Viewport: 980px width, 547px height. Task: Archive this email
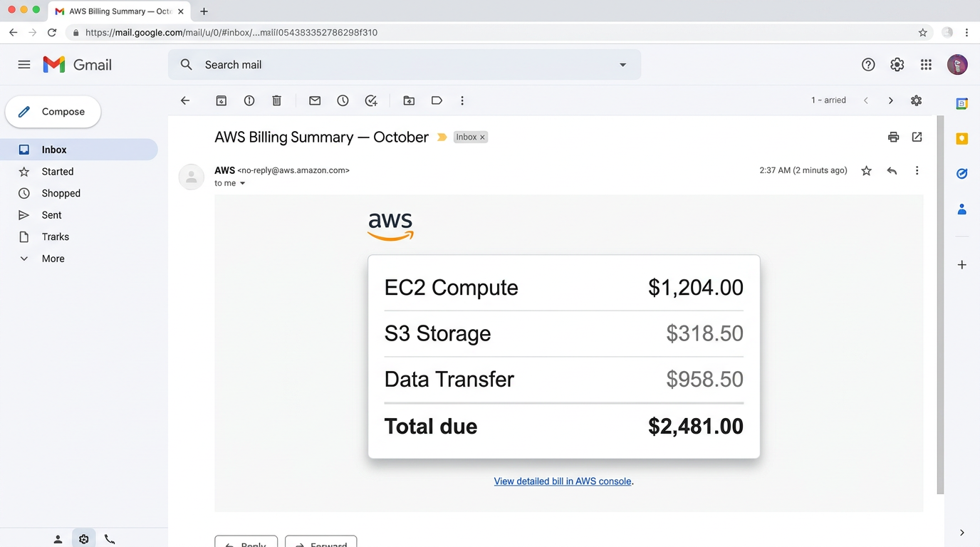click(x=221, y=100)
